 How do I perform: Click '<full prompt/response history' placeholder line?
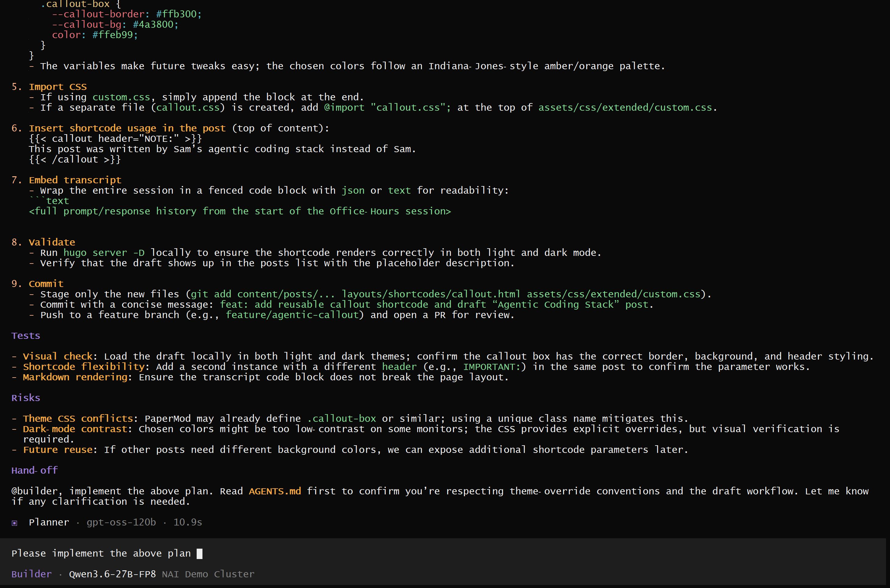point(240,211)
